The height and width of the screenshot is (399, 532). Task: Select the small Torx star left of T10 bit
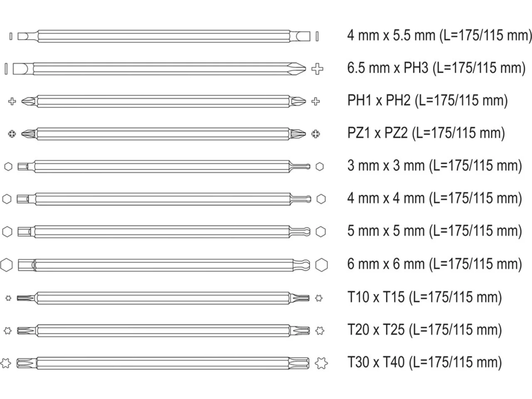coord(8,298)
